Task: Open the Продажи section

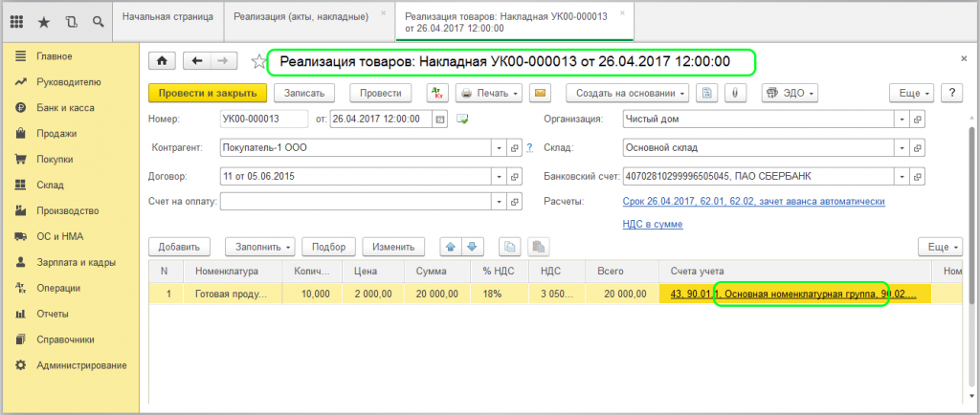Action: click(x=56, y=134)
